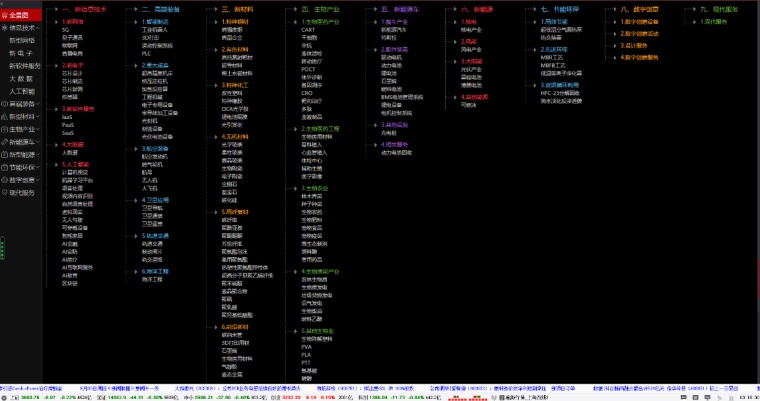
Task: Select 5G under 新网络
Action: coord(65,30)
